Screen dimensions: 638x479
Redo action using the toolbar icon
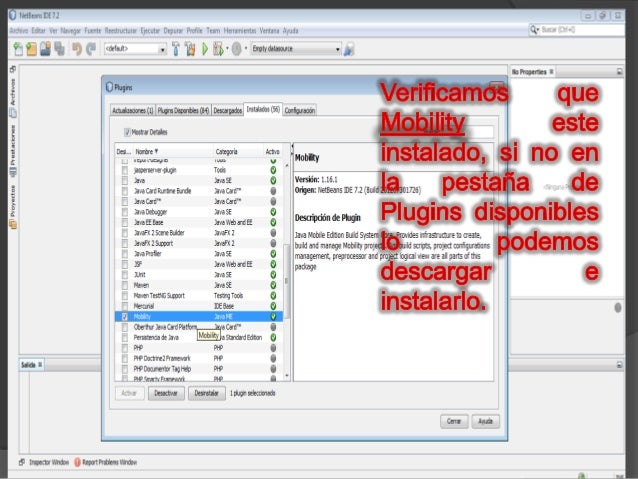coord(91,49)
